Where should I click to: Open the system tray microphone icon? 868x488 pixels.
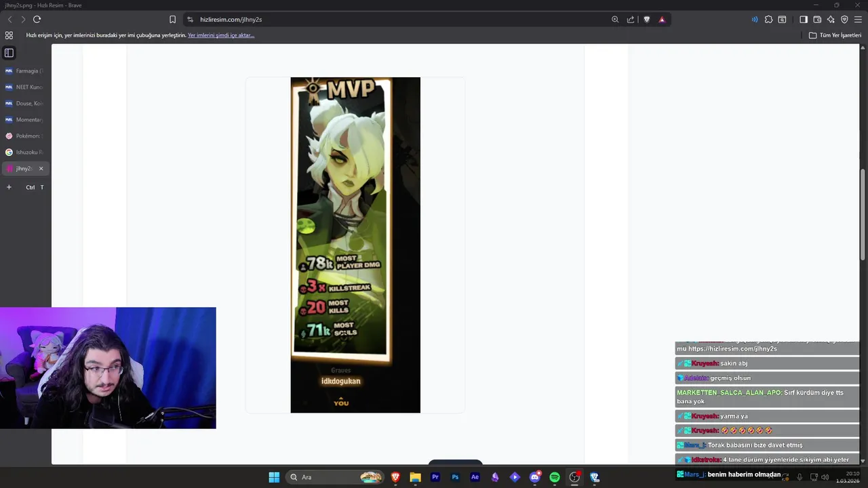(800, 477)
